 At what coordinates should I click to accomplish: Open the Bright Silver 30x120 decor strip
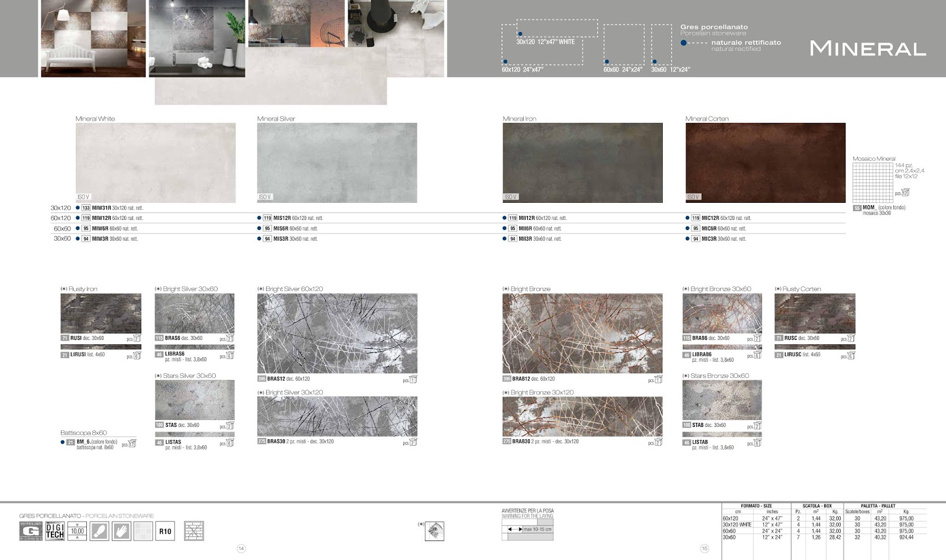pos(337,417)
